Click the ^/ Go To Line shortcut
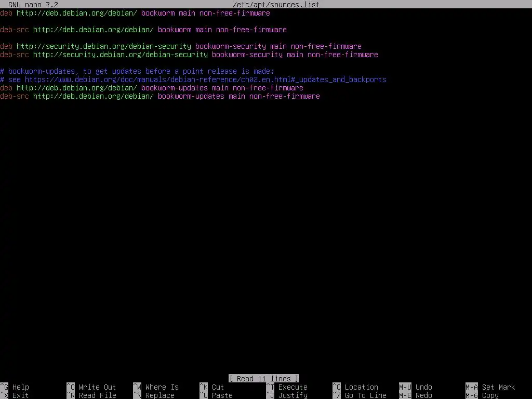The height and width of the screenshot is (399, 532). pyautogui.click(x=360, y=395)
